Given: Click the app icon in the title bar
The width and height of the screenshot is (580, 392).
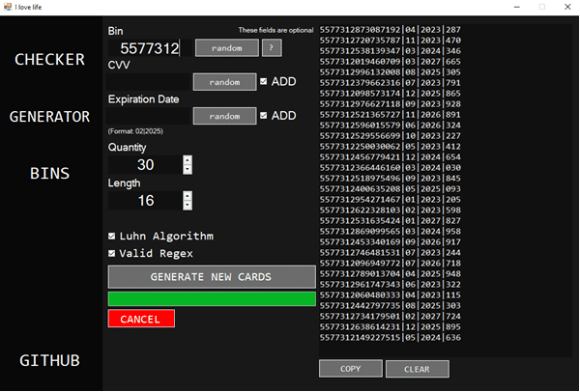Looking at the screenshot, I should coord(8,7).
